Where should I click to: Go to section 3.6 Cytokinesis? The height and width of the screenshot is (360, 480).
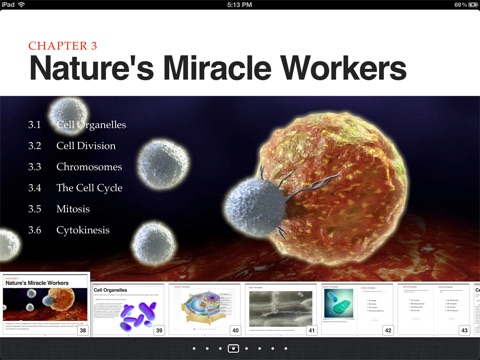[x=69, y=230]
